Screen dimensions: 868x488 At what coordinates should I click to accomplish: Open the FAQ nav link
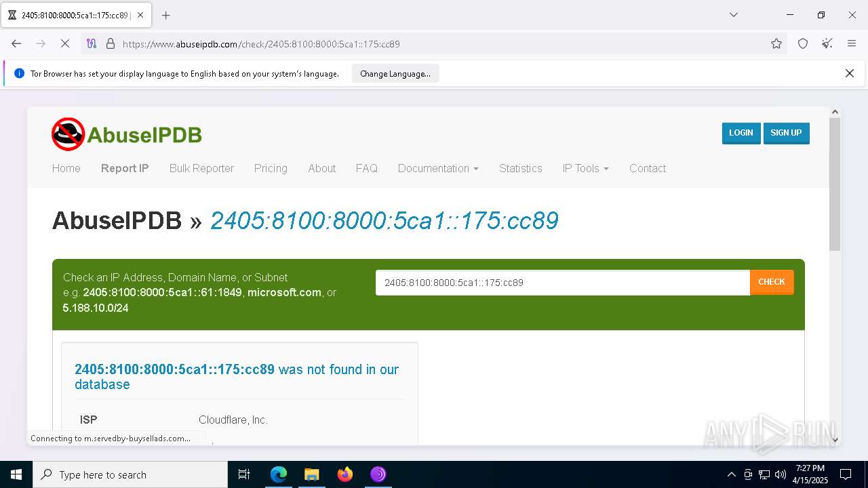coord(367,168)
